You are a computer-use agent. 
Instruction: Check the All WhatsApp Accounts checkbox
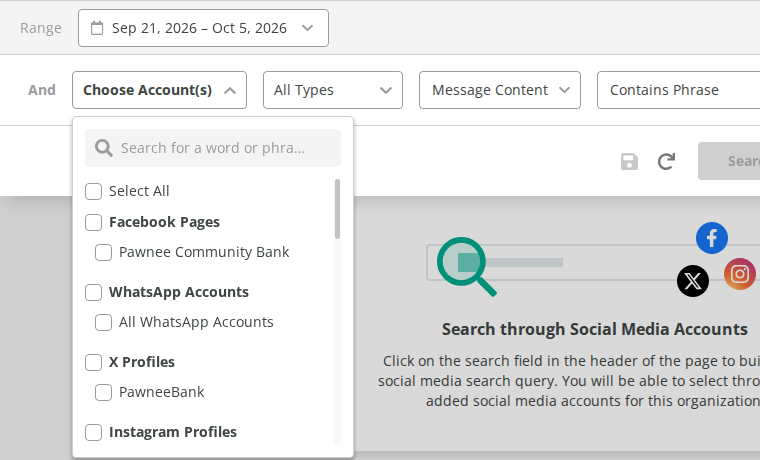coord(103,322)
